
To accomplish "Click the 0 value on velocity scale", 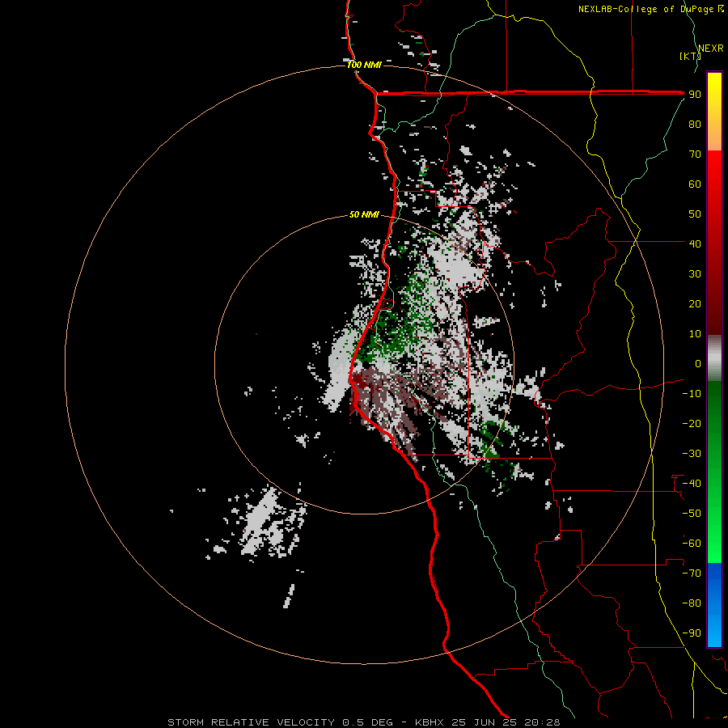I will [x=698, y=363].
